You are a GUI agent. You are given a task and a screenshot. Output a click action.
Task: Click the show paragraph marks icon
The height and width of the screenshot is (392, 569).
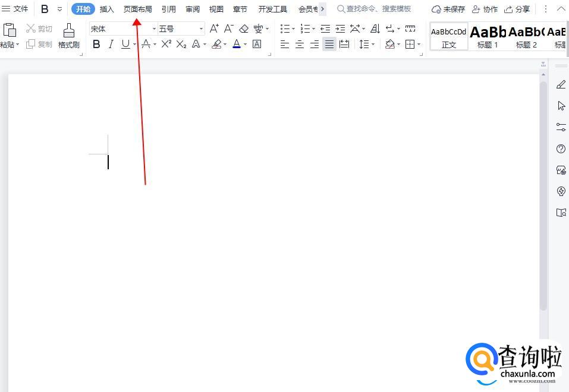point(390,29)
